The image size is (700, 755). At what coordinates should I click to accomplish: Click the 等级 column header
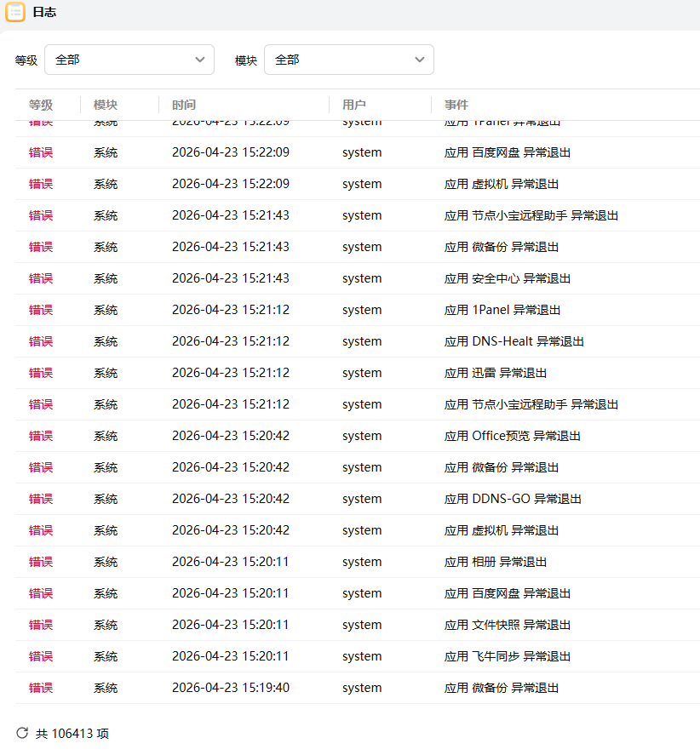[x=40, y=104]
